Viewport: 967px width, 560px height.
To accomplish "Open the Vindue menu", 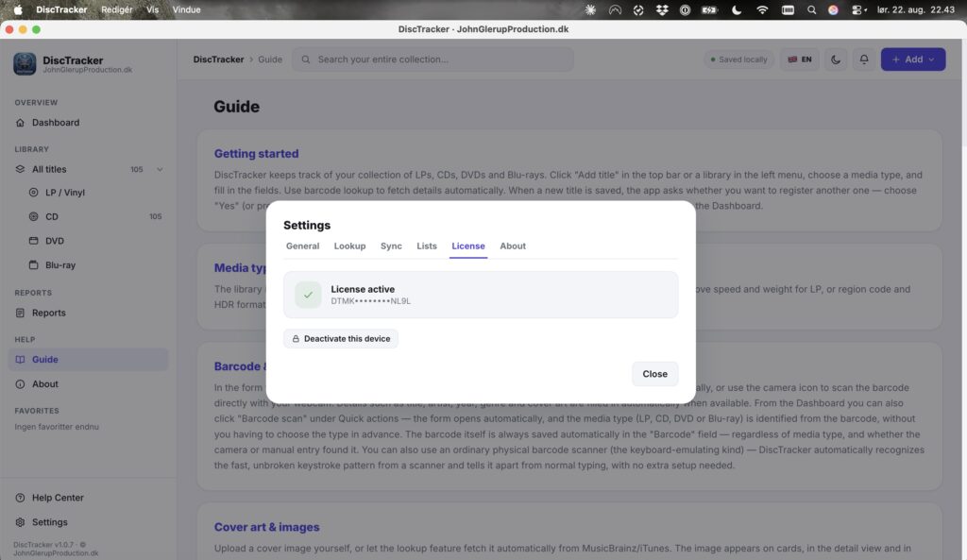I will [186, 9].
